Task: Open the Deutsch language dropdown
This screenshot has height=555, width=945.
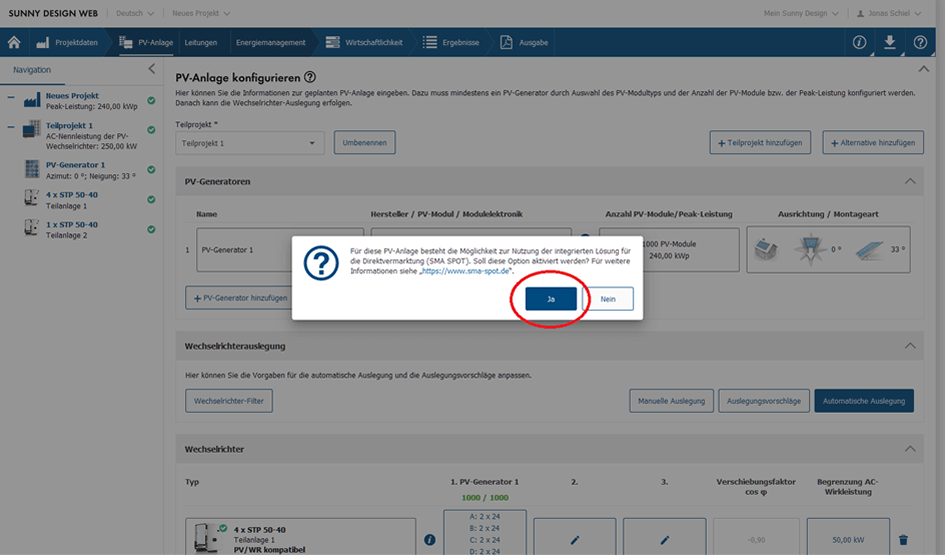Action: tap(135, 13)
